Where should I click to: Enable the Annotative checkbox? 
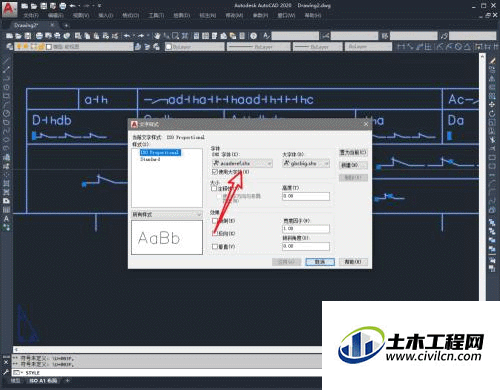pyautogui.click(x=214, y=188)
